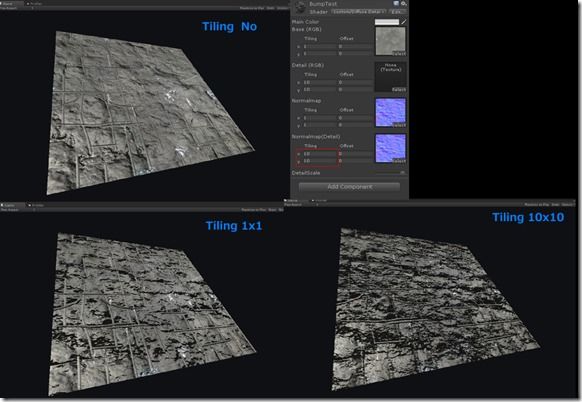Click Base (RGB) Tiling y field
Screen dimensions: 582x402
[x=320, y=53]
